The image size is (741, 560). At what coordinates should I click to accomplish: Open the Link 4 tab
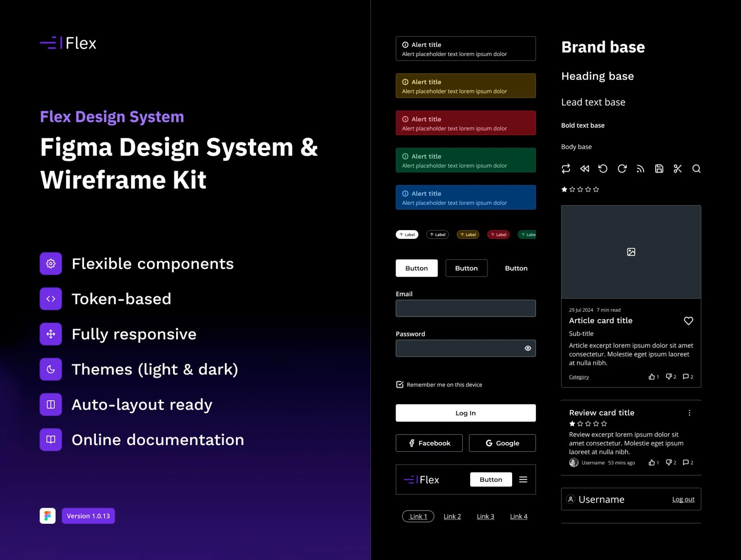(x=519, y=516)
